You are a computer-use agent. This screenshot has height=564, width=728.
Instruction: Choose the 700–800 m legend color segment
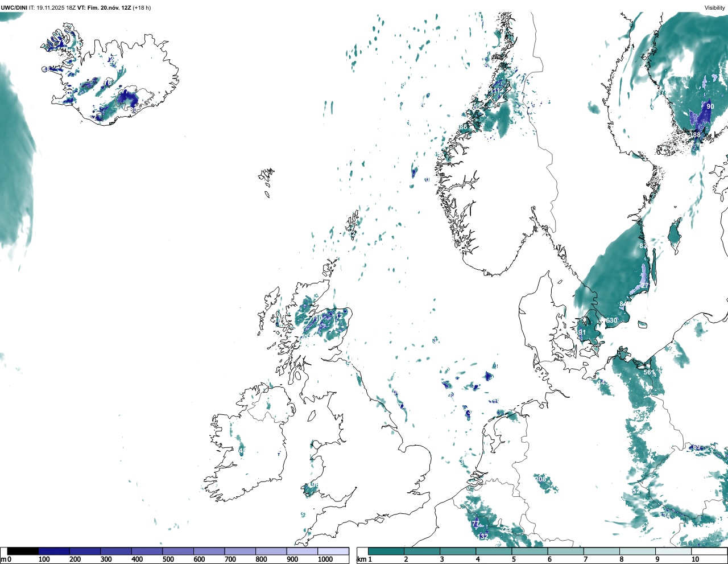click(x=240, y=551)
